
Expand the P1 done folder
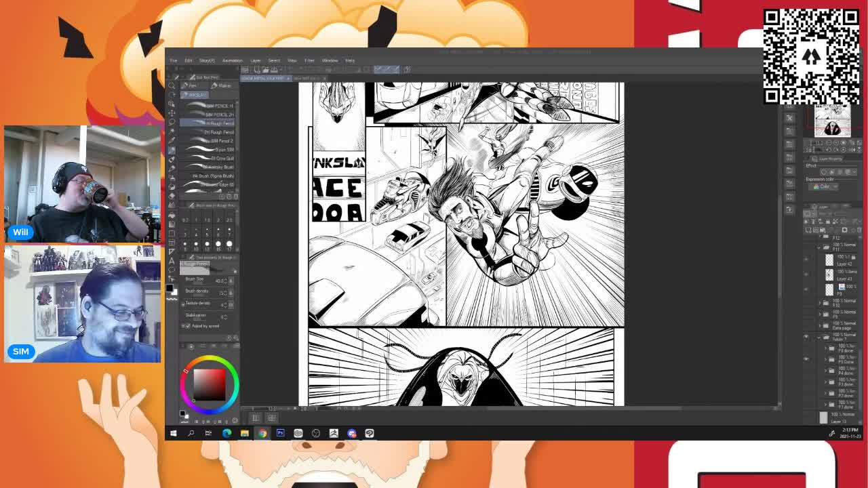click(x=825, y=404)
